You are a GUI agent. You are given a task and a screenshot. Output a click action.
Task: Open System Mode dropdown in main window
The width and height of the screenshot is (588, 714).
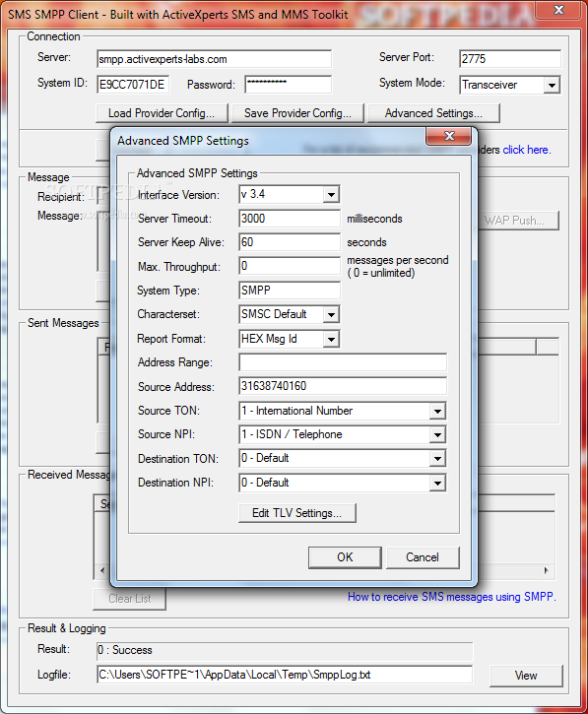pos(552,85)
